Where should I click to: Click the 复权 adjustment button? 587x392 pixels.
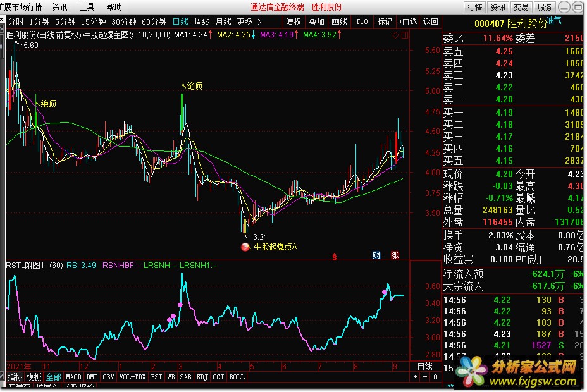point(294,21)
